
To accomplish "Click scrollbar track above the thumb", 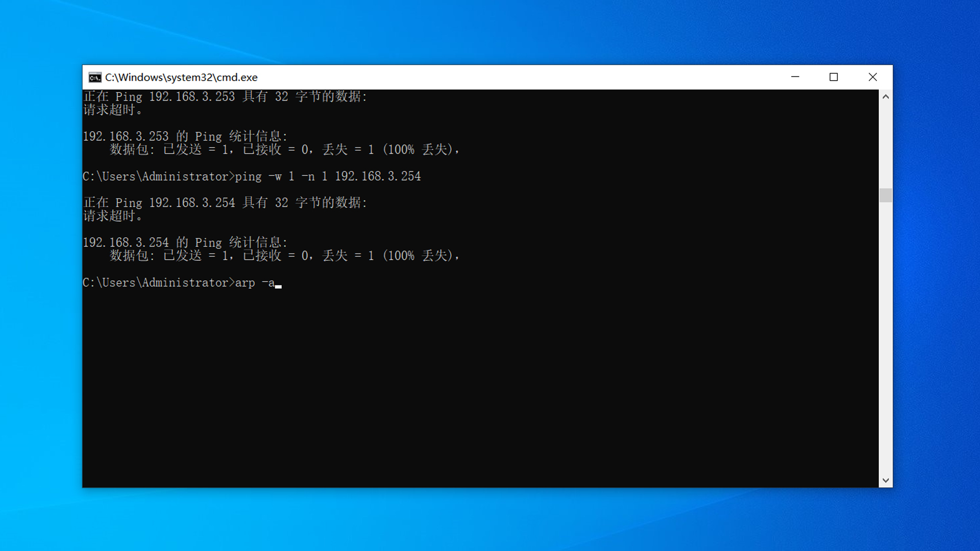I will (x=886, y=145).
